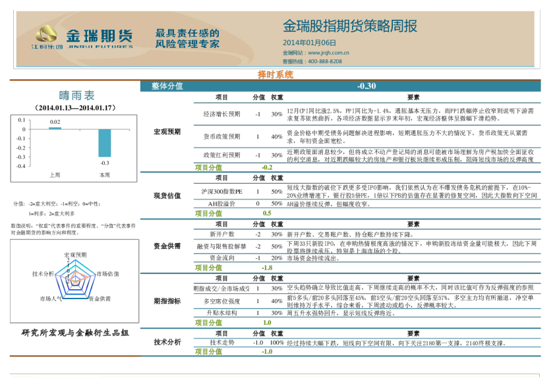The width and height of the screenshot is (555, 392).
Task: Click the Jinrui Futures gold logo icon
Action: (46, 35)
